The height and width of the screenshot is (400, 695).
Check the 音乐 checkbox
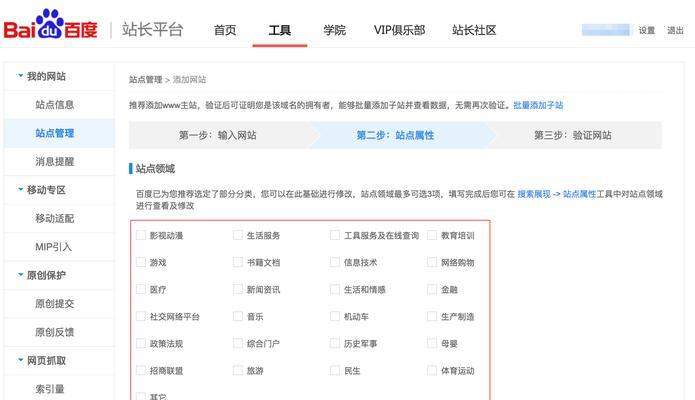point(238,316)
